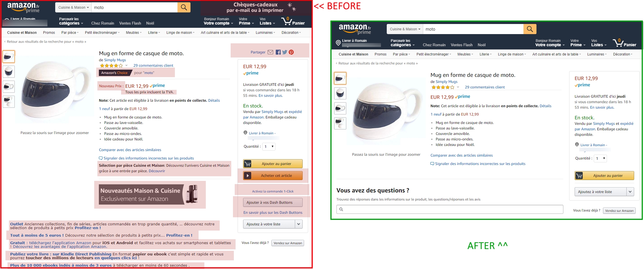Open the Quantité dropdown in left buy box
The image size is (644, 269).
269,146
